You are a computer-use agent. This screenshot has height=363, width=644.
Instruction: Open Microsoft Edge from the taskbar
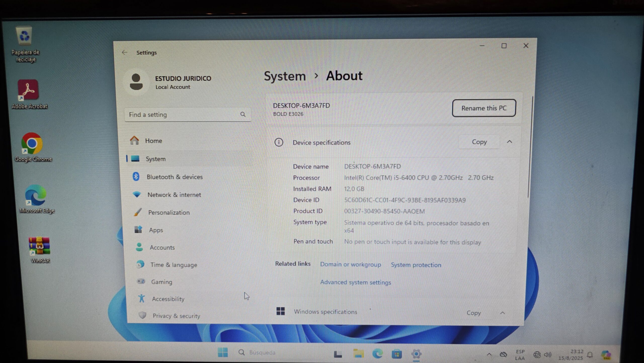377,354
